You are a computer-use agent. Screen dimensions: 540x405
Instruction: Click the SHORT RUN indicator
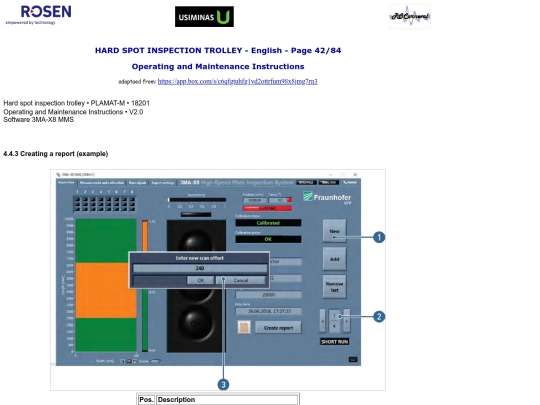tap(335, 342)
